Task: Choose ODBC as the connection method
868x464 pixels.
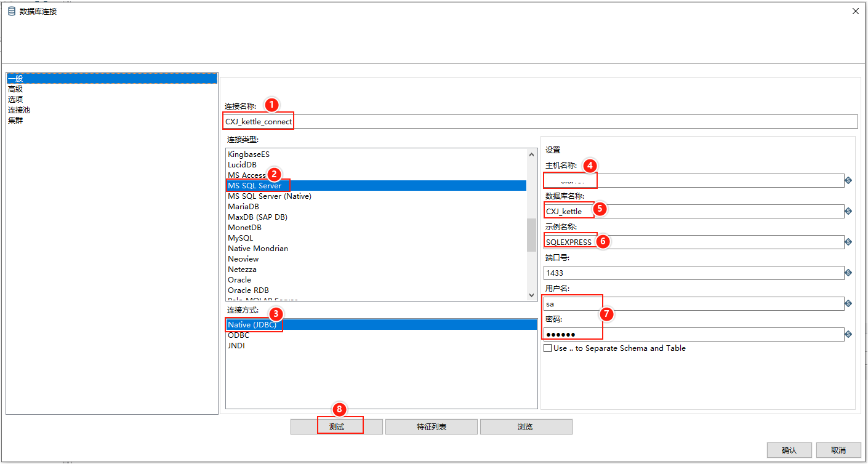Action: [238, 335]
